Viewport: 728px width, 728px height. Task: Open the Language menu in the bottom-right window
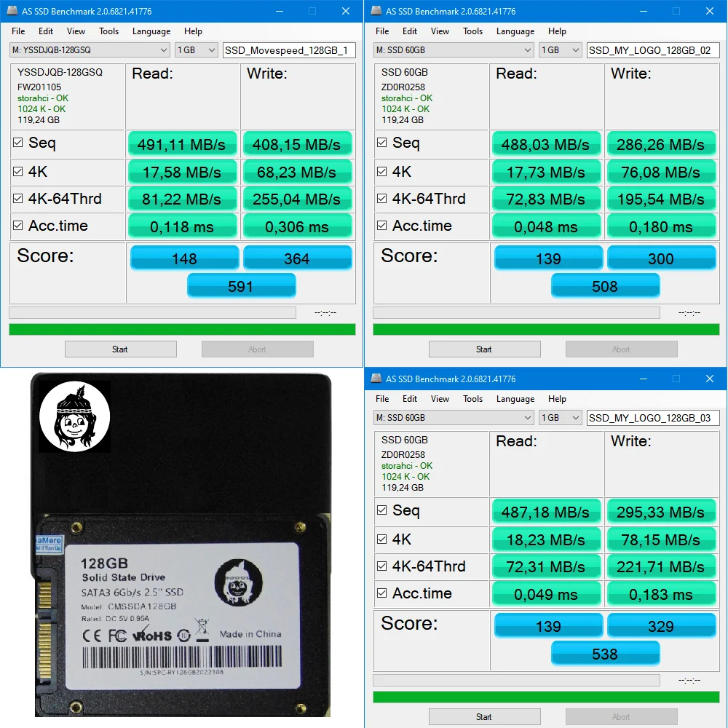click(x=515, y=399)
